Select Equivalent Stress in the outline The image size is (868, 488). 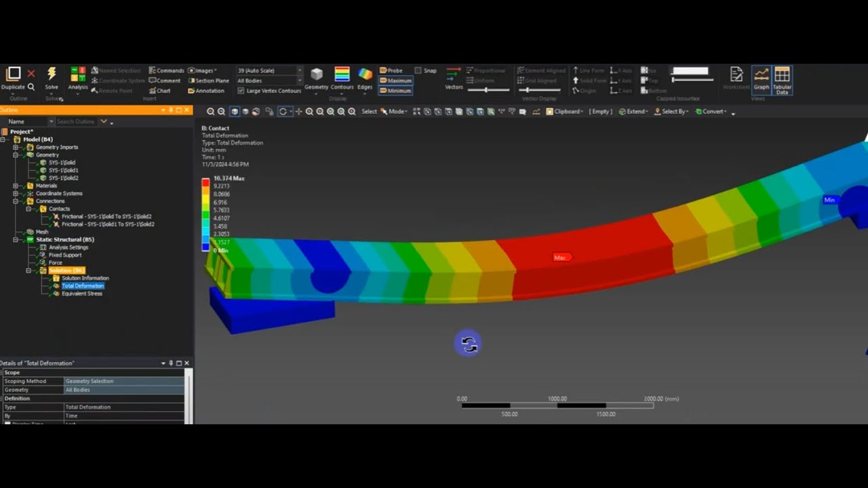point(82,293)
